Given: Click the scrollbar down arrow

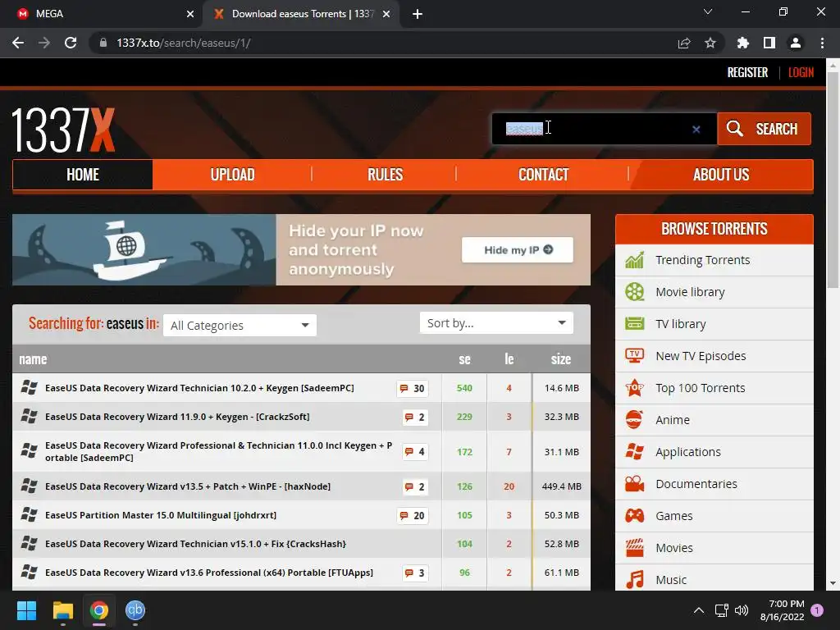Looking at the screenshot, I should [833, 583].
